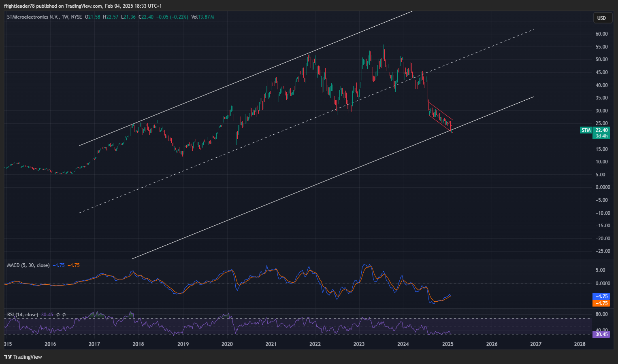Screen dimensions: 618x364
Task: Click the 10.00 price axis label
Action: 601,162
